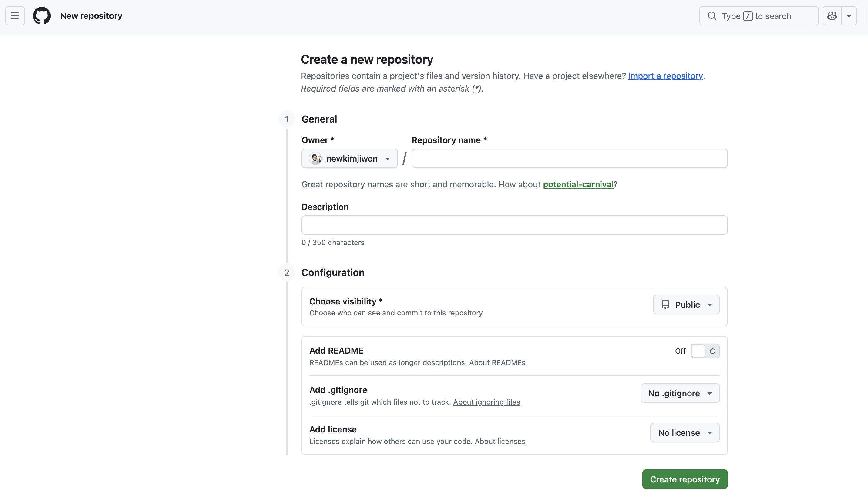The width and height of the screenshot is (868, 504).
Task: Open the About licenses link
Action: coord(500,441)
